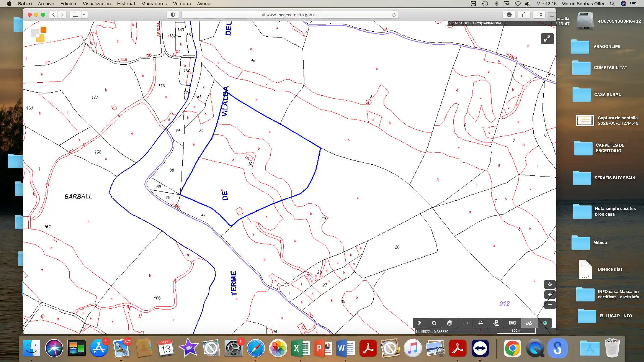The height and width of the screenshot is (362, 644).
Task: Open the Trash from the Dock
Action: [x=612, y=348]
